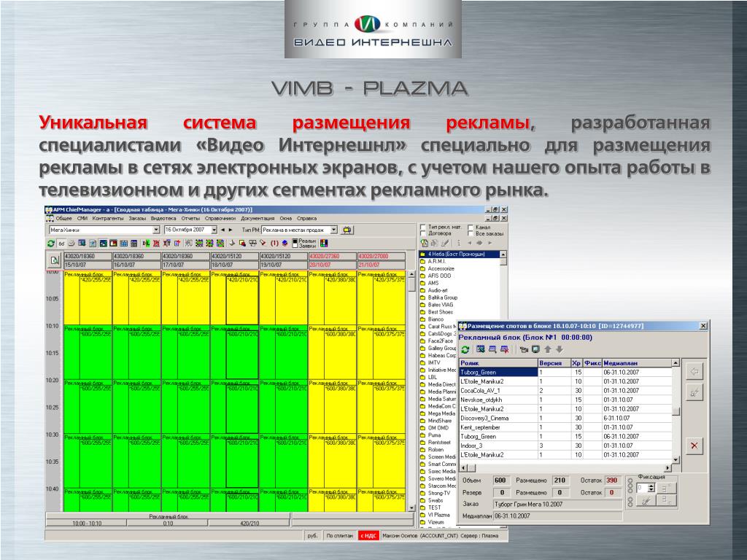Select the CocaCola_AV_1 spot row
The image size is (747, 560).
(566, 391)
